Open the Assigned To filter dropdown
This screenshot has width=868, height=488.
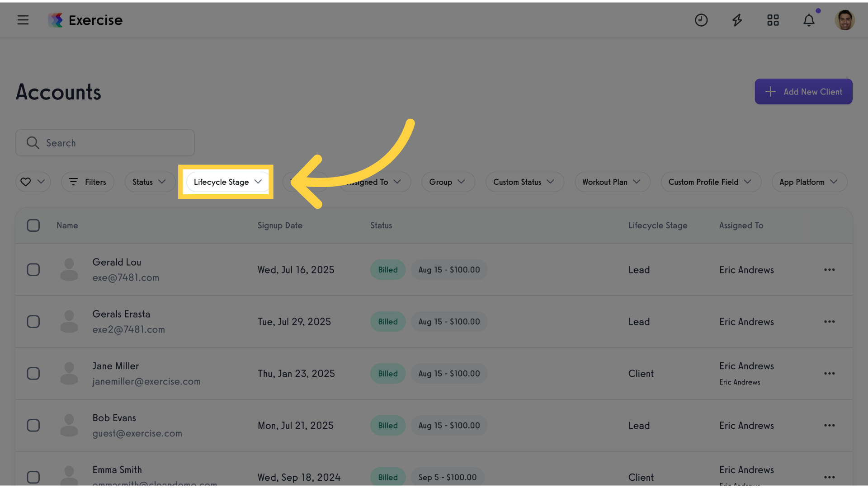(x=375, y=182)
